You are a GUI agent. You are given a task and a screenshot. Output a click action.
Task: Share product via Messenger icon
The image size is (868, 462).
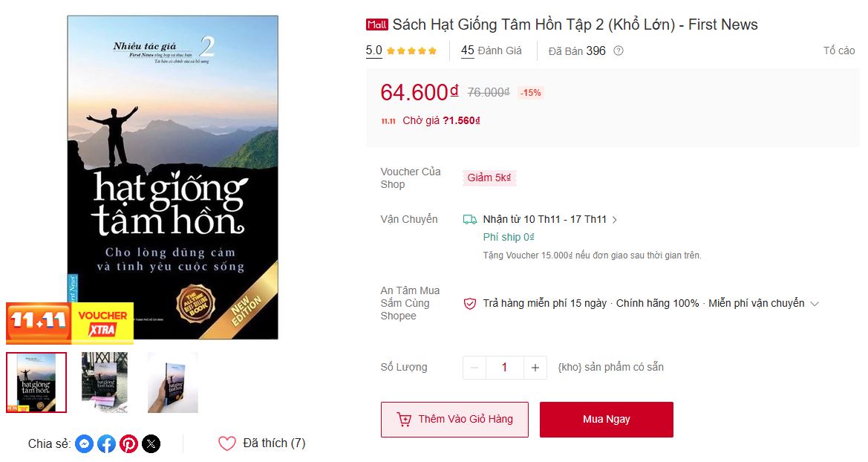(84, 443)
